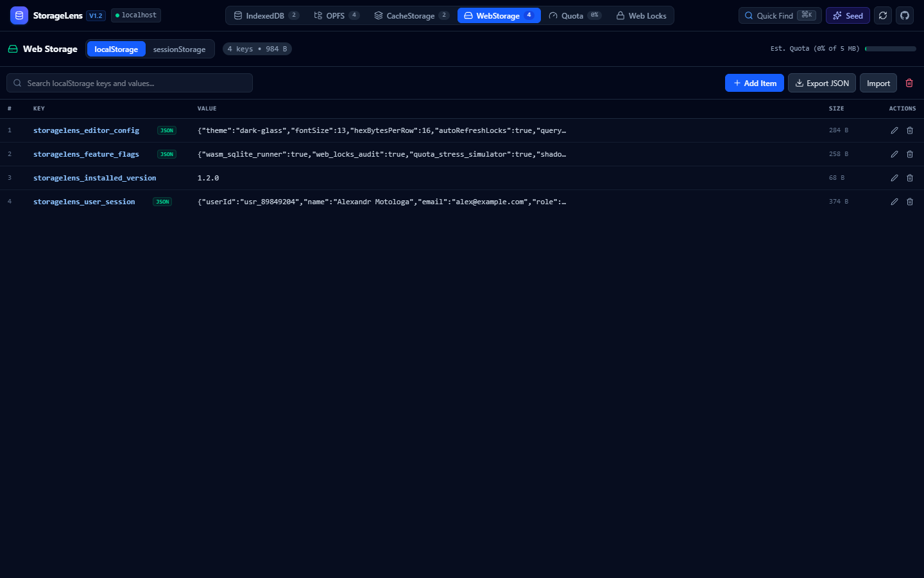The image size is (924, 578).
Task: Switch to the Web Locks tab
Action: click(x=641, y=15)
